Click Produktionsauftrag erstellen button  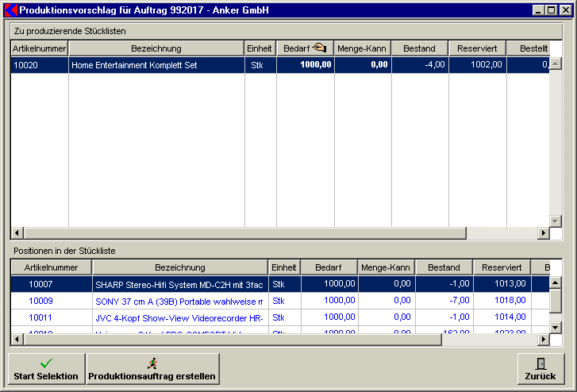tap(152, 369)
